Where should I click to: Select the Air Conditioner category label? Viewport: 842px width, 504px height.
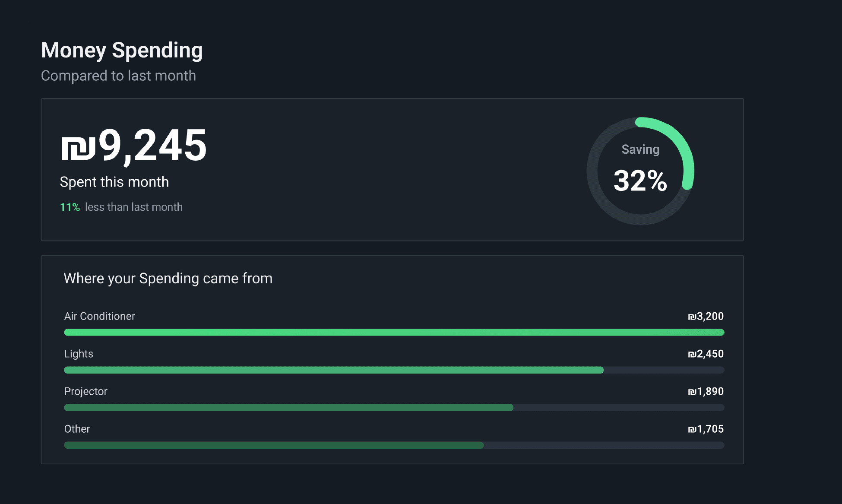tap(99, 316)
